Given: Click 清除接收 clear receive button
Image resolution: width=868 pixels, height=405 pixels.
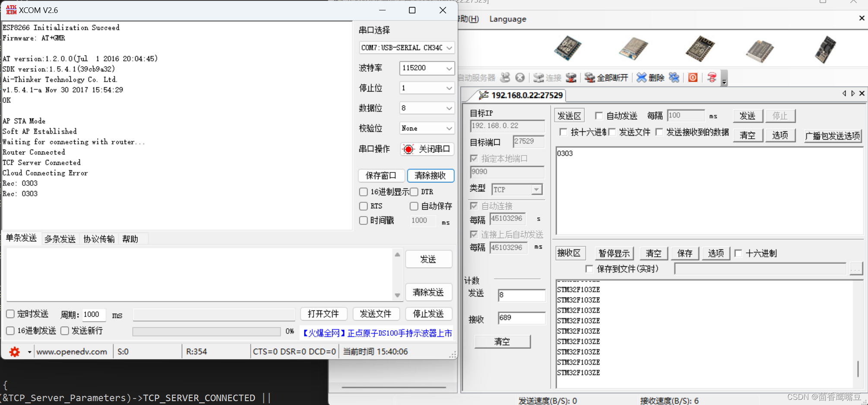Looking at the screenshot, I should 430,175.
